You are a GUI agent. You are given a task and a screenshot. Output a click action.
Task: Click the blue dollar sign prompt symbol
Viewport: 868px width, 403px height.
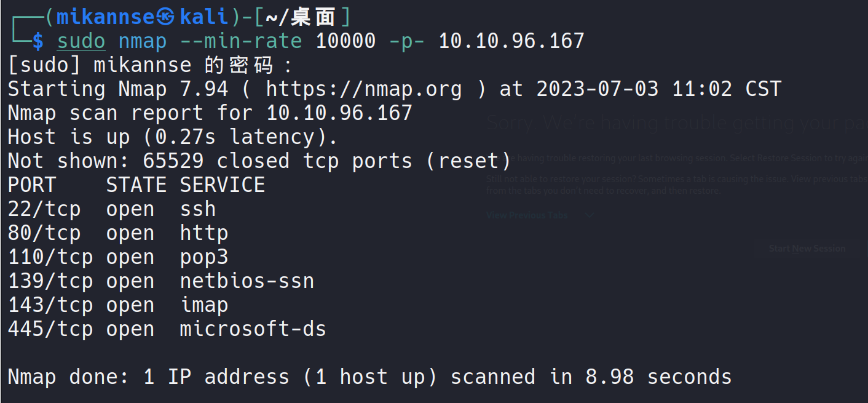pos(38,41)
